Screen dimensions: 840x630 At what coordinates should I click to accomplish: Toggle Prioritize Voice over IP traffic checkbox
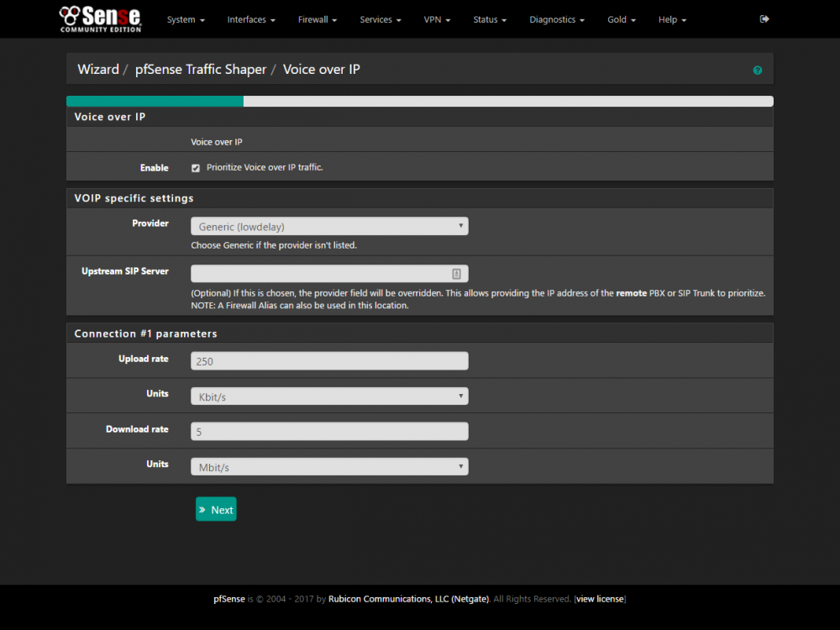[x=196, y=168]
